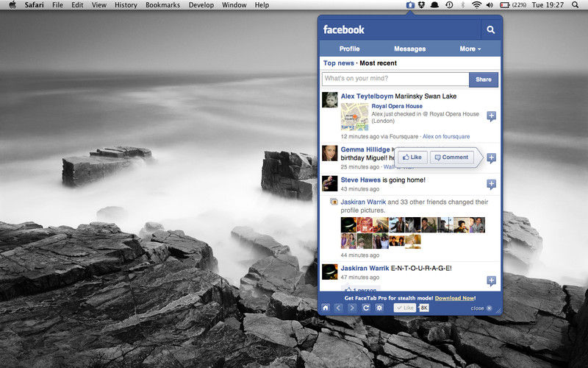Viewport: 588px width, 368px height.
Task: Click the Royal Opera House map thumbnail
Action: (x=354, y=117)
